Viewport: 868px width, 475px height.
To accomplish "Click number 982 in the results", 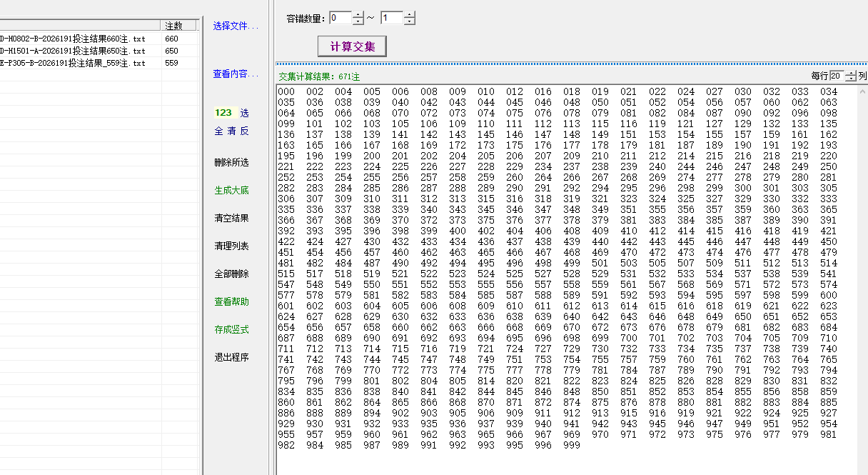I will tap(286, 445).
